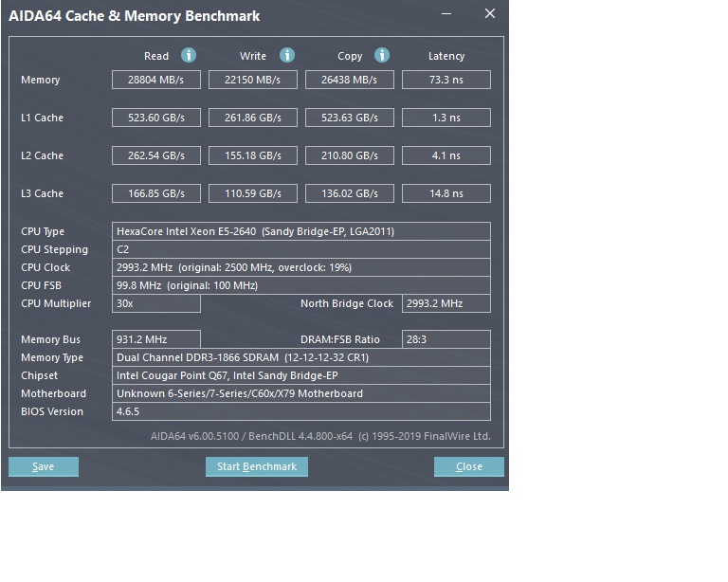Click the BIOS Version field 4.6.5
This screenshot has width=728, height=582.
coord(300,411)
